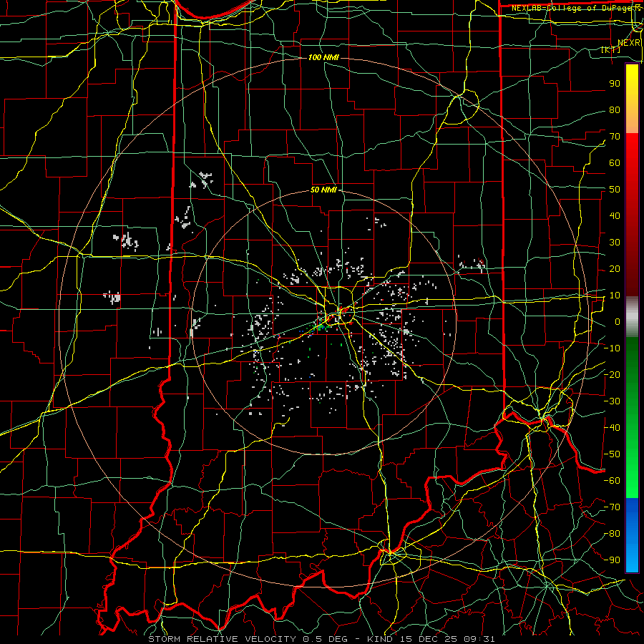Click the "-80" scale label
This screenshot has width=644, height=644.
coord(613,534)
